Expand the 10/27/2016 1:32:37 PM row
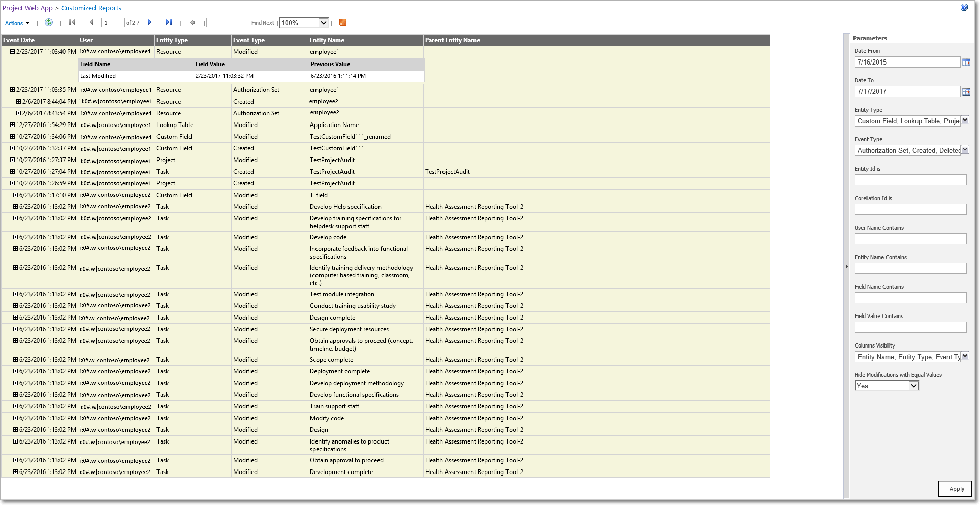980x505 pixels. click(x=13, y=148)
